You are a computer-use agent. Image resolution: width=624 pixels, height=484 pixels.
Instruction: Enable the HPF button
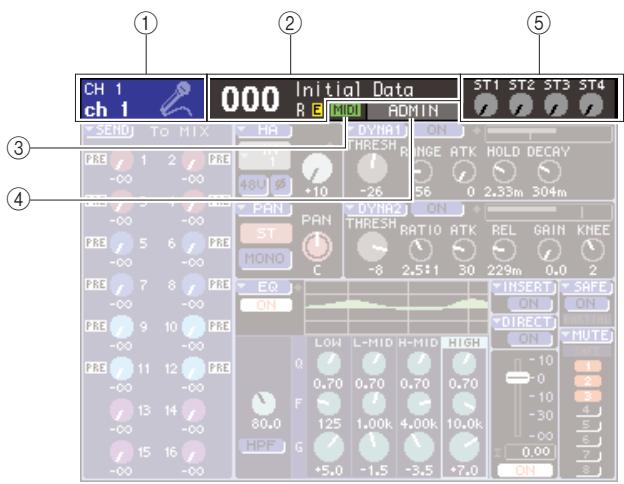(x=261, y=446)
